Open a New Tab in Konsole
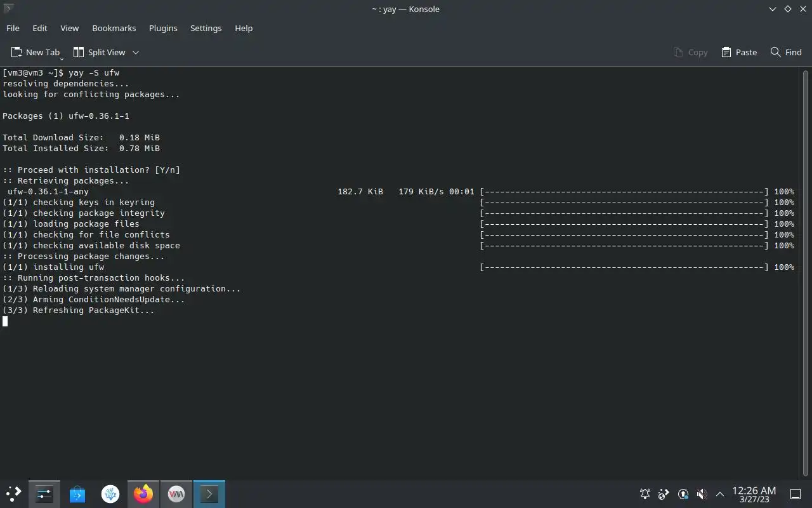Screen dimensions: 812x508 coord(35,52)
